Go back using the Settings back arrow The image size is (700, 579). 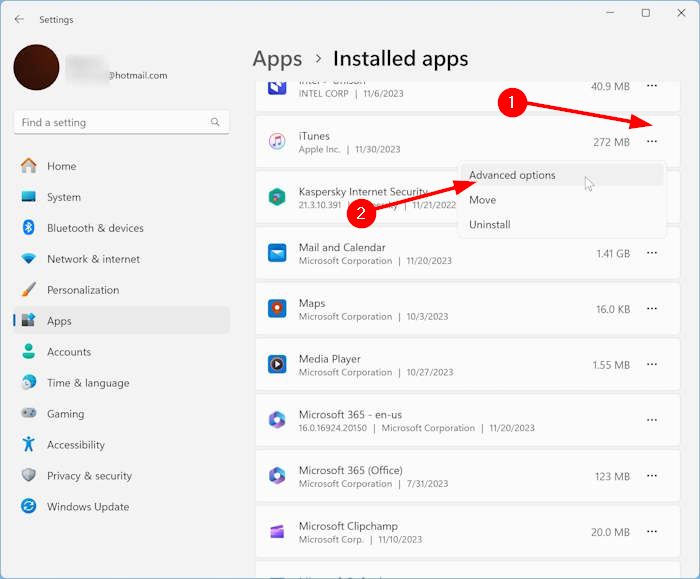19,19
